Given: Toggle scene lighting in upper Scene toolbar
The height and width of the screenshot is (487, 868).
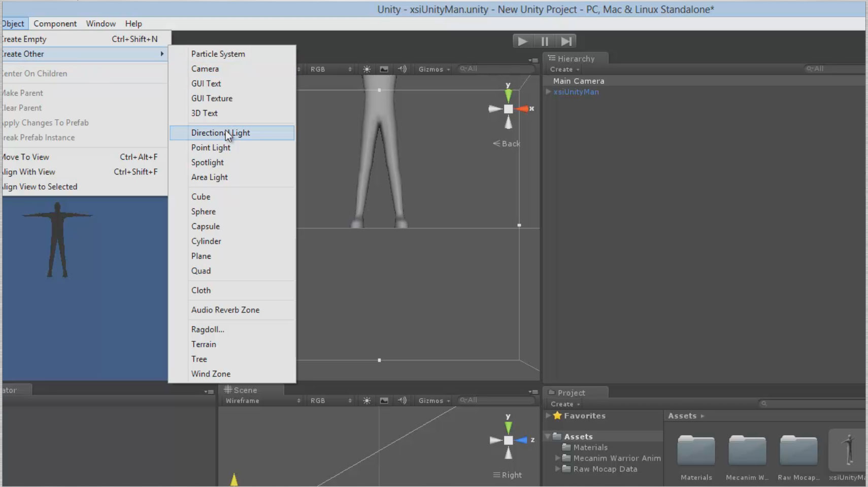Looking at the screenshot, I should click(x=366, y=69).
